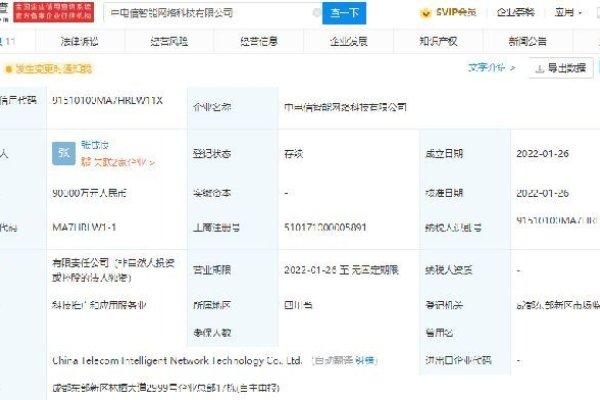Screen dimensions: 600x400
Task: Click the 核准日期 field label
Action: click(444, 193)
